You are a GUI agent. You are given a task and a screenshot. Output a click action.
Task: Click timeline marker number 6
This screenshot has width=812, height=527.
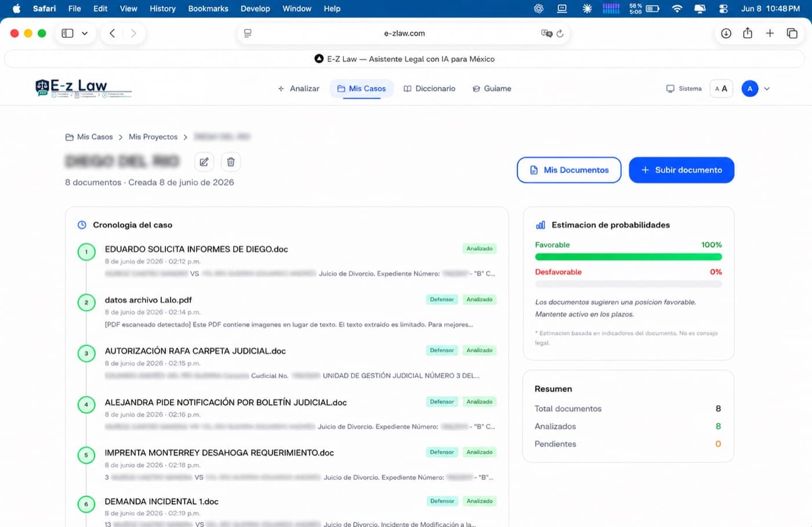click(x=86, y=504)
